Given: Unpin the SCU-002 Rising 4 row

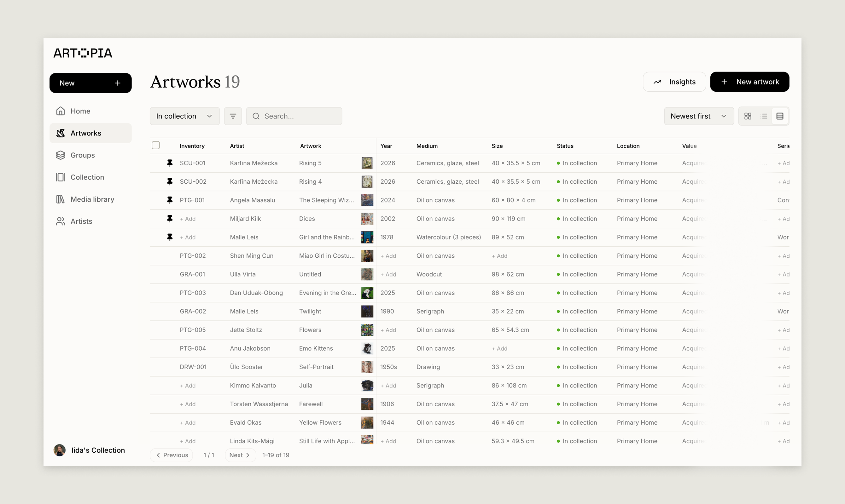Looking at the screenshot, I should (170, 182).
